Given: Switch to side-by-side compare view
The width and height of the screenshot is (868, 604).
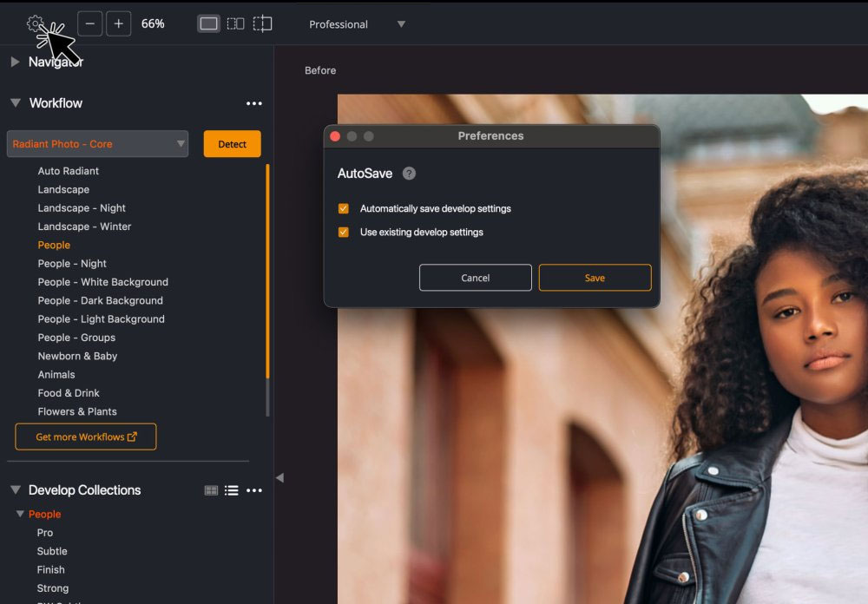Looking at the screenshot, I should 235,23.
